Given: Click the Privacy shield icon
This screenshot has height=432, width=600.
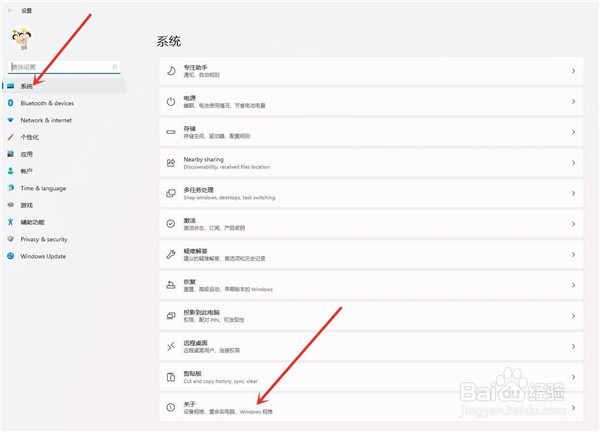Looking at the screenshot, I should (11, 239).
